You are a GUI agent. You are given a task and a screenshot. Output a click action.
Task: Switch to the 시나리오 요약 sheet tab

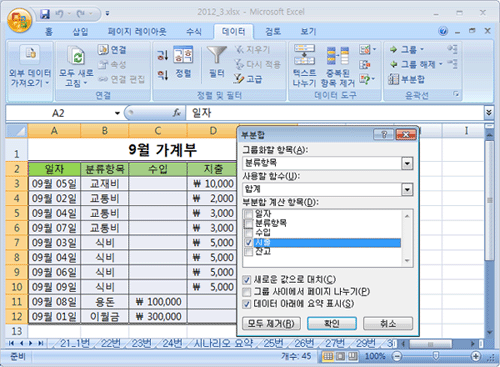[x=223, y=343]
